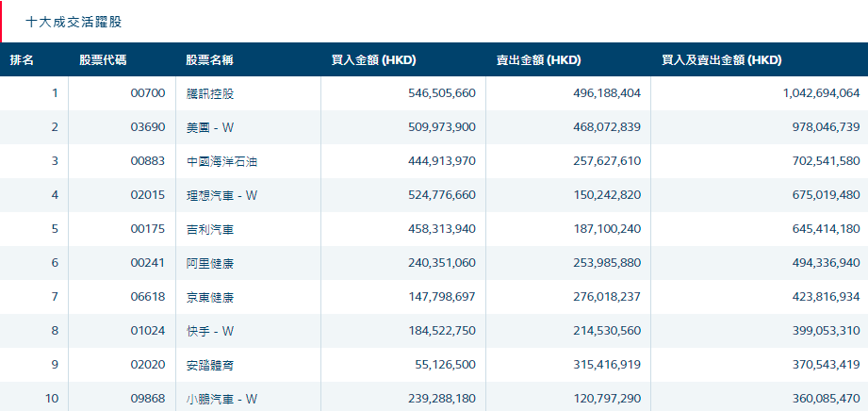Click stock code 02015

tap(148, 195)
